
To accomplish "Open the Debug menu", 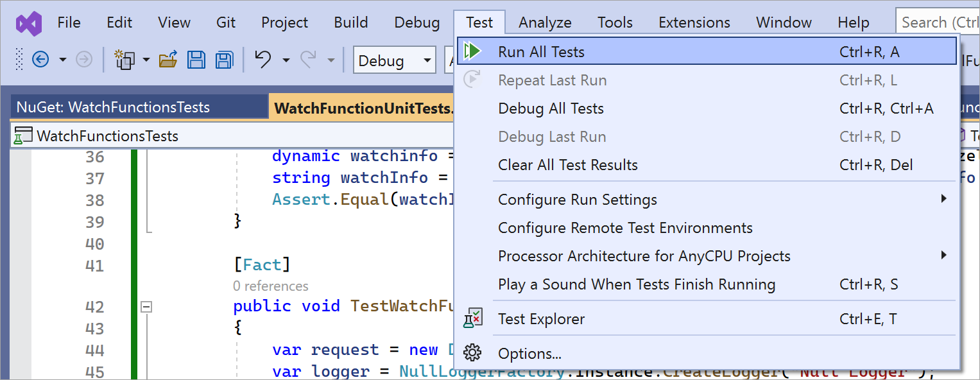I will click(x=417, y=22).
